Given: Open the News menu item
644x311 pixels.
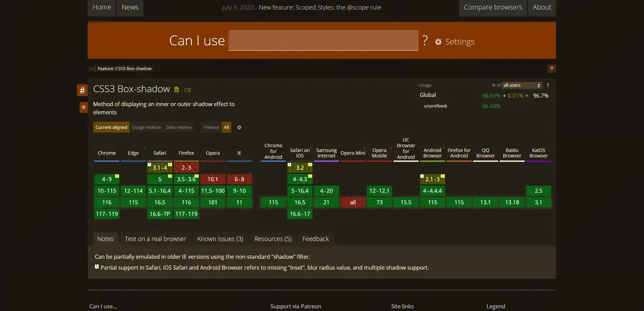Looking at the screenshot, I should pyautogui.click(x=130, y=7).
